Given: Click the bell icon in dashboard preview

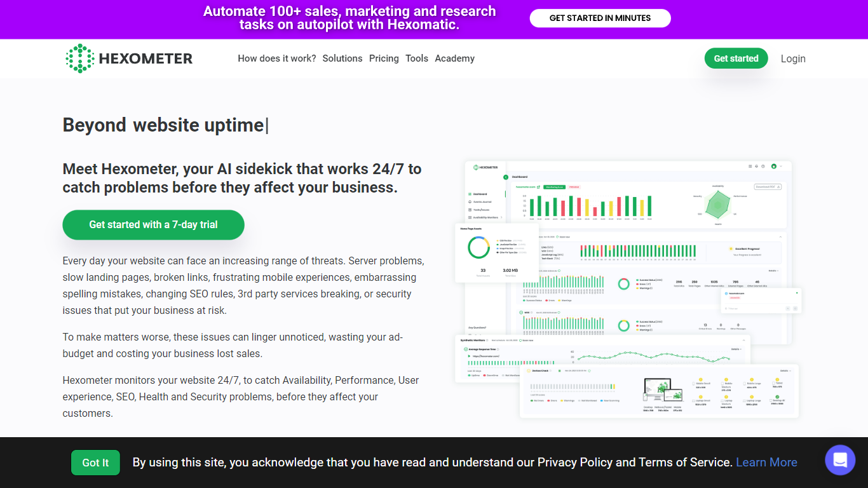Looking at the screenshot, I should [756, 166].
